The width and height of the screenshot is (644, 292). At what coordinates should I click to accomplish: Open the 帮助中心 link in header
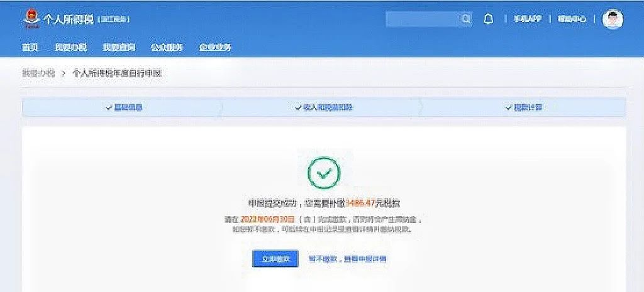point(572,19)
